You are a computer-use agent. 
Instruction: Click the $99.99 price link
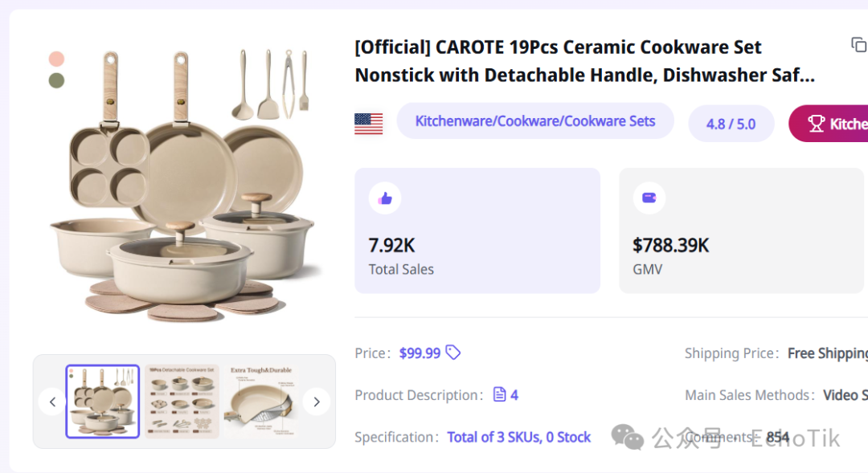coord(420,353)
